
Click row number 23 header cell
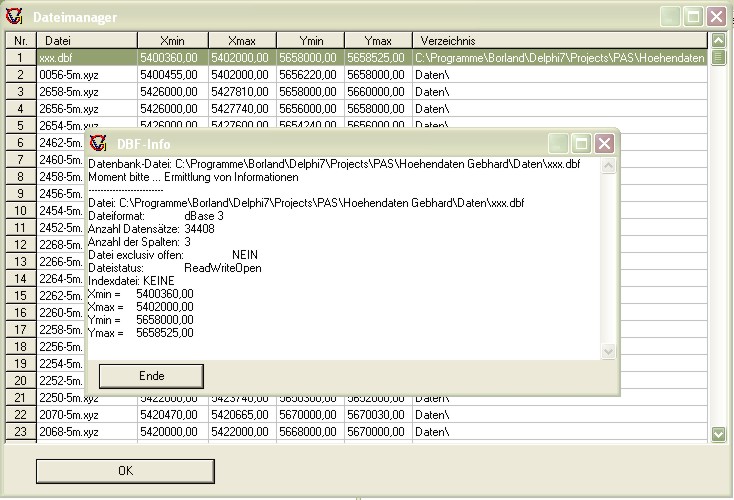pos(21,432)
